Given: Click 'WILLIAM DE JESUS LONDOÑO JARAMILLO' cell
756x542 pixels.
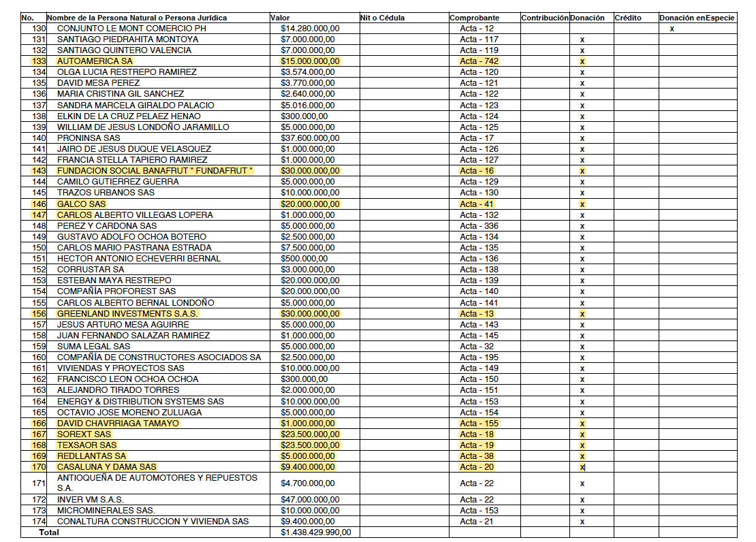Looking at the screenshot, I should 143,127.
